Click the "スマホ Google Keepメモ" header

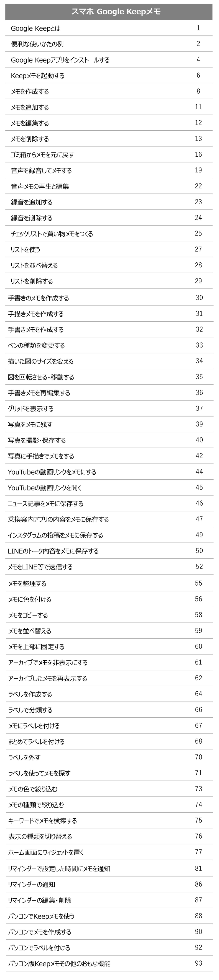[x=109, y=12]
